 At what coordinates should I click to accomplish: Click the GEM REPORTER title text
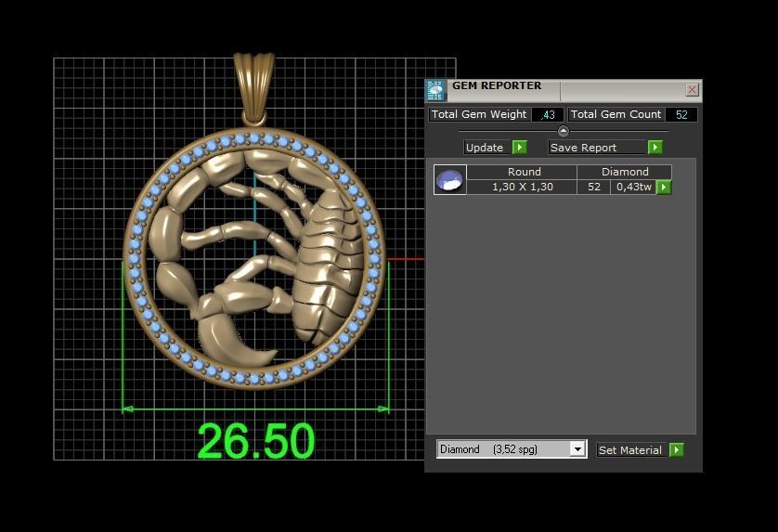pyautogui.click(x=497, y=85)
